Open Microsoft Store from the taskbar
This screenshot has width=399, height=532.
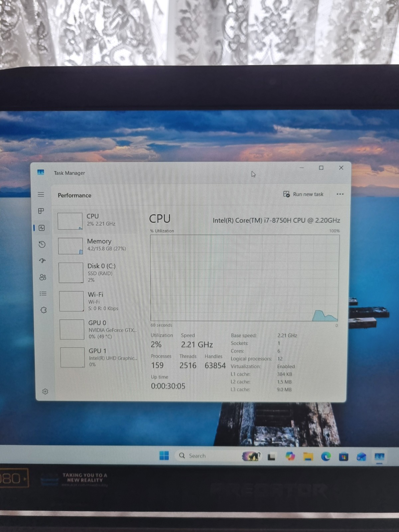click(x=343, y=457)
